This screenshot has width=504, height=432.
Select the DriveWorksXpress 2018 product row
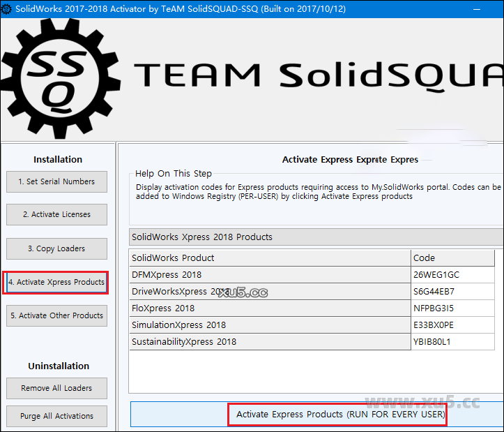(269, 292)
